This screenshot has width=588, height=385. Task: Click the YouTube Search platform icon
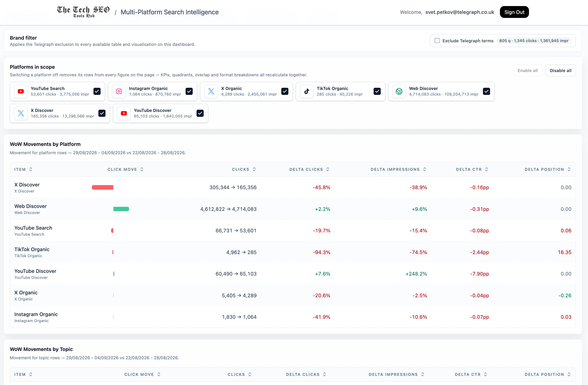tap(21, 91)
